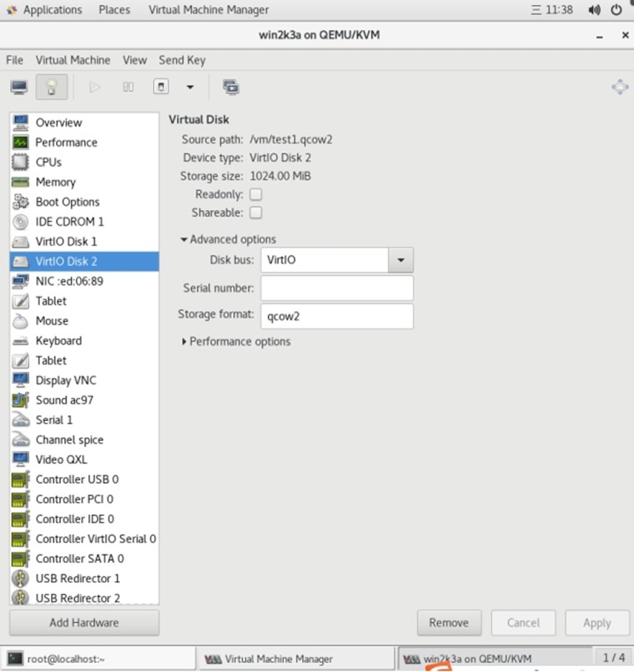Toggle the Readonly checkbox
The height and width of the screenshot is (672, 634).
[x=256, y=194]
